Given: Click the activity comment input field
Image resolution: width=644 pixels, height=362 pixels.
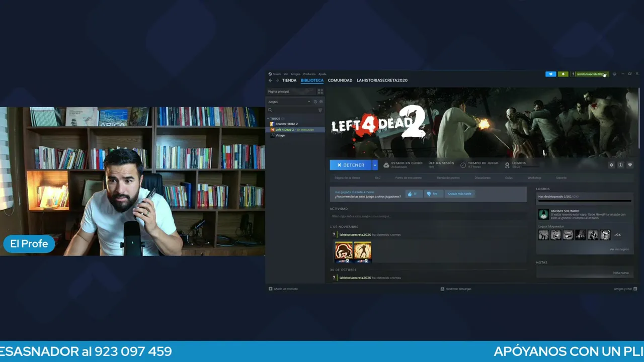Looking at the screenshot, I should [428, 216].
